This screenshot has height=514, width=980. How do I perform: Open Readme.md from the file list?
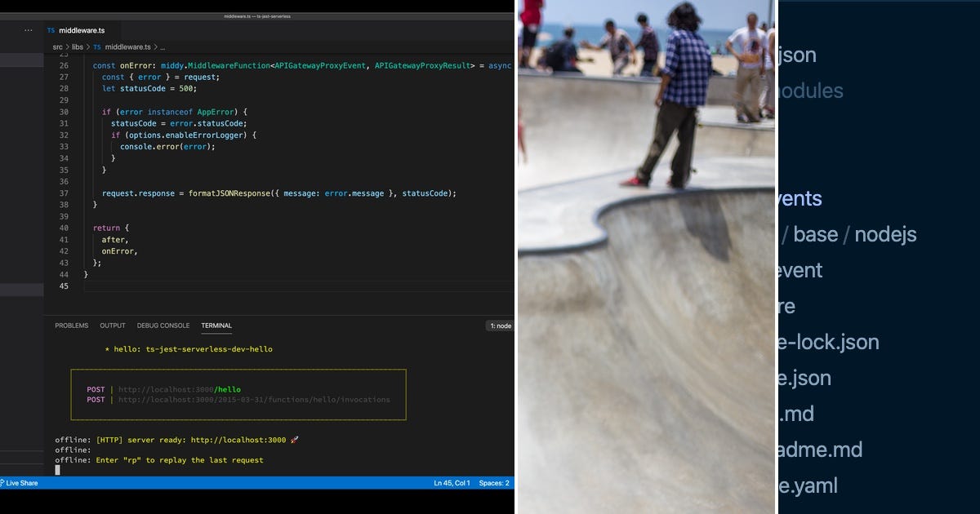coord(821,450)
